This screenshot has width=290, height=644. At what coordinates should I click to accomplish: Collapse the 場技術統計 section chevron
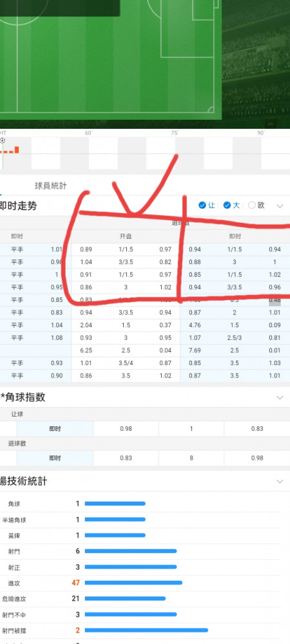coord(280,481)
